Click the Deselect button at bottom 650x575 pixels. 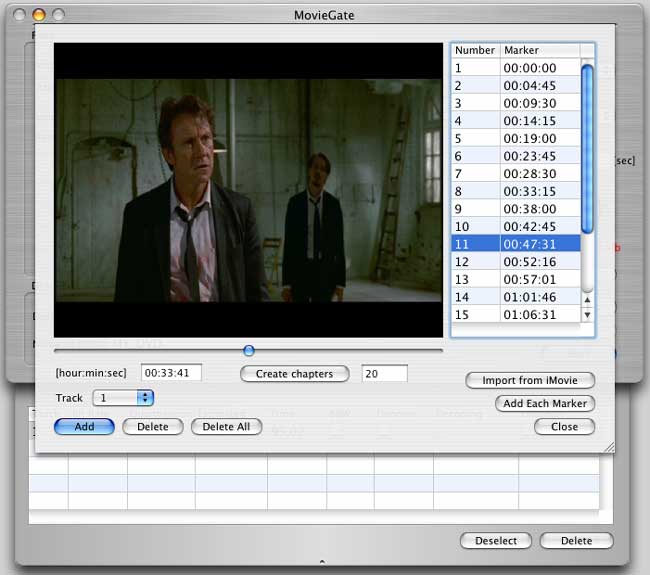pos(496,541)
